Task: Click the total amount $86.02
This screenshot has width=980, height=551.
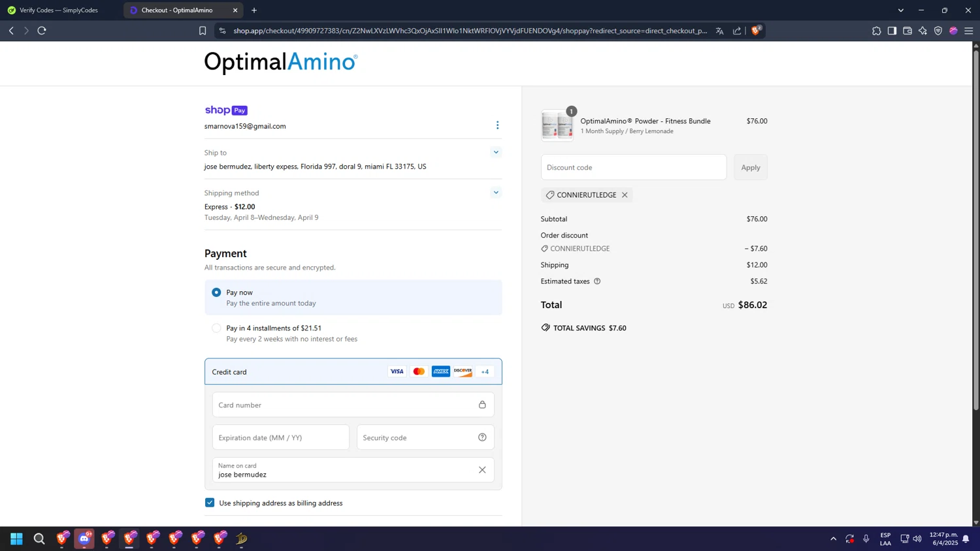Action: (753, 305)
